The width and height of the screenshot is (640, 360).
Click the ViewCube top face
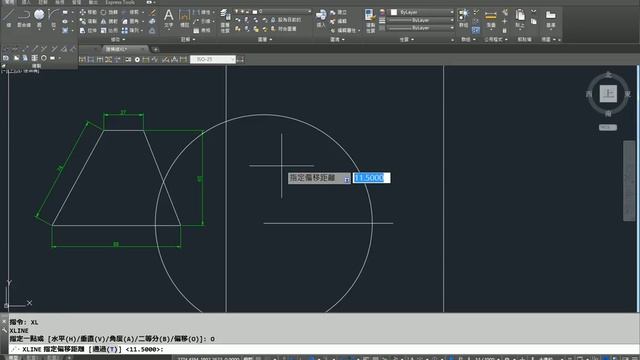pyautogui.click(x=608, y=94)
